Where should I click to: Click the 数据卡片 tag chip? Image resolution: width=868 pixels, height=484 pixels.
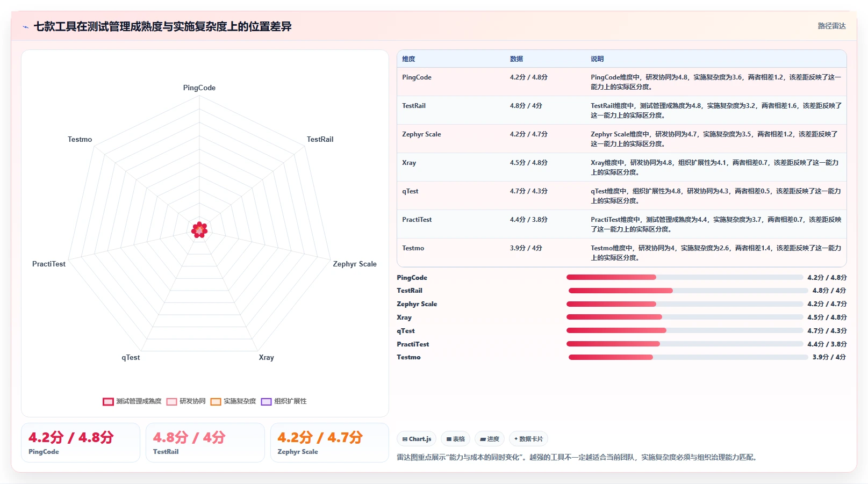pos(528,439)
